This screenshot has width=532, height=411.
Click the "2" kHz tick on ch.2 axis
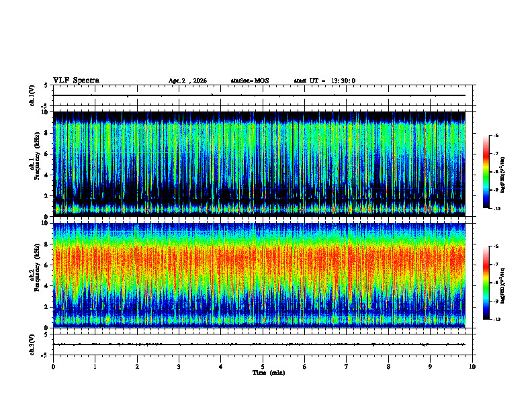click(47, 307)
